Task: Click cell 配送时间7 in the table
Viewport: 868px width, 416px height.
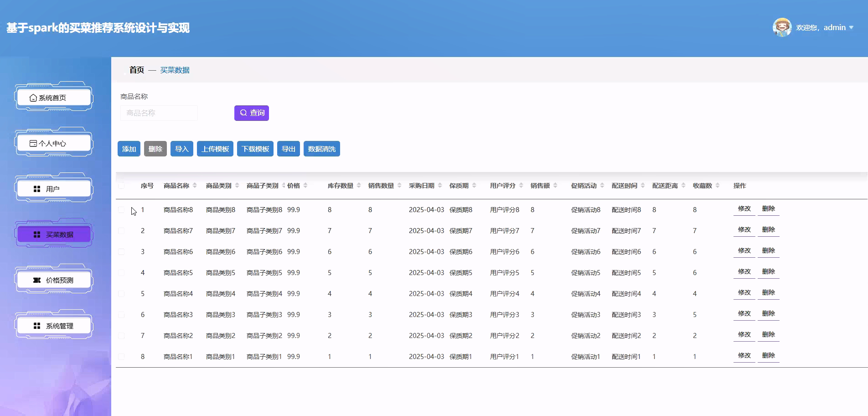Action: coord(626,231)
